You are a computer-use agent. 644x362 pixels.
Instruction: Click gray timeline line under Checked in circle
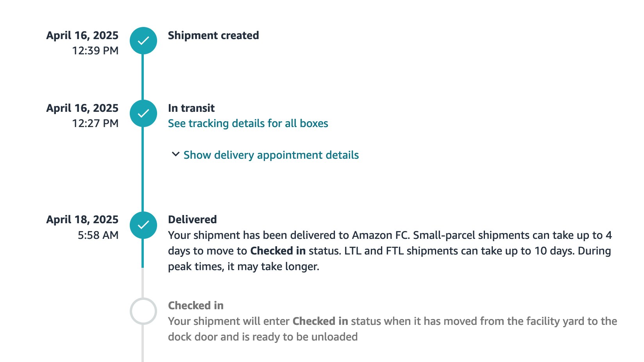pos(143,343)
